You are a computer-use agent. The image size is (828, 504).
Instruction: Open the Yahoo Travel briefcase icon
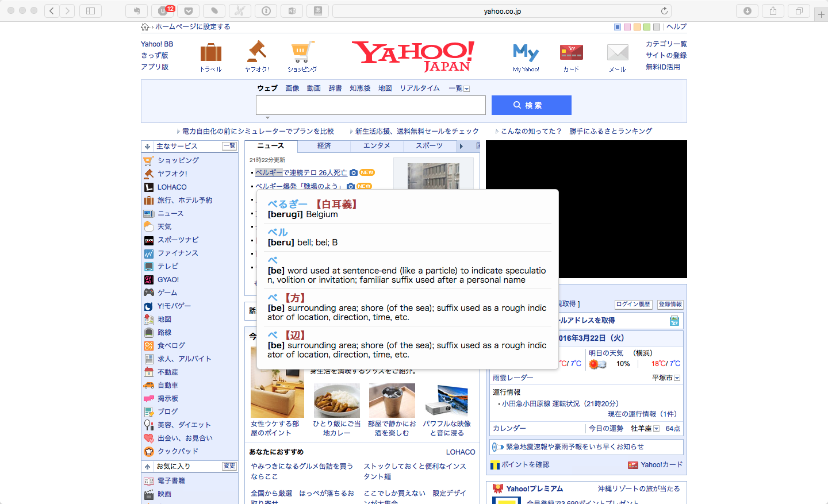pos(210,53)
